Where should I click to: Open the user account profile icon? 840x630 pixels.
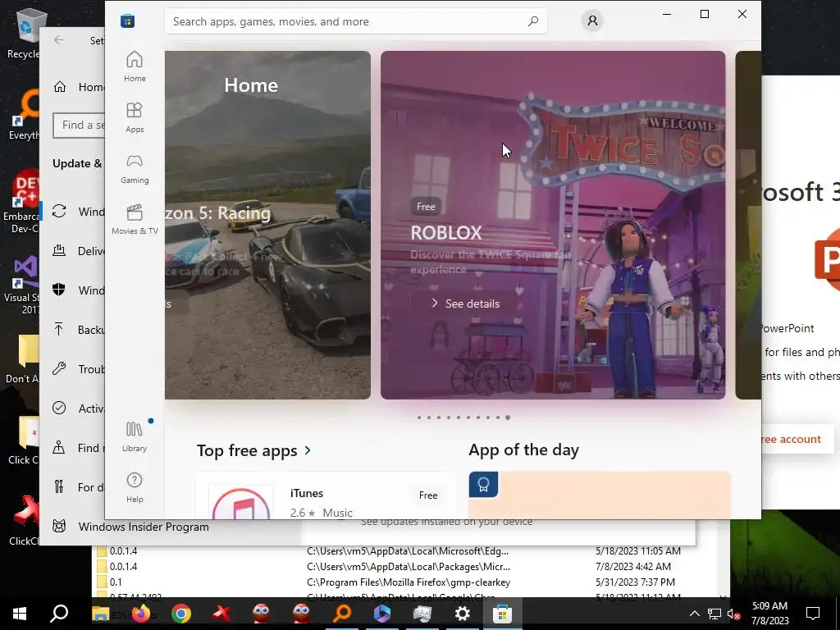[592, 21]
